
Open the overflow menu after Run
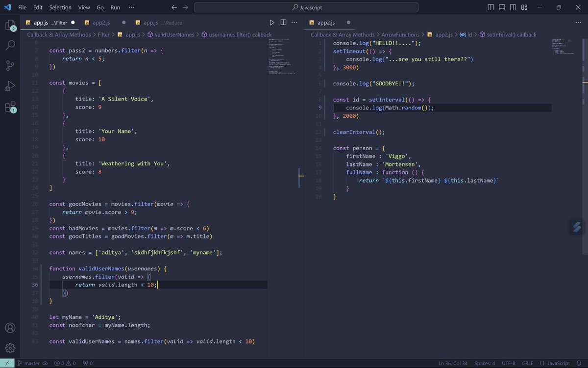(x=131, y=7)
